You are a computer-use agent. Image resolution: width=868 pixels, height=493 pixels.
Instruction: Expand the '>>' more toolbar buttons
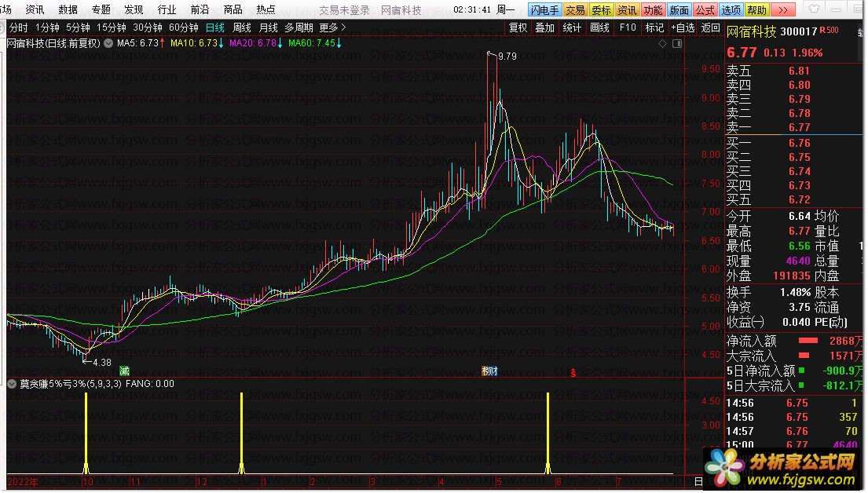tap(782, 10)
